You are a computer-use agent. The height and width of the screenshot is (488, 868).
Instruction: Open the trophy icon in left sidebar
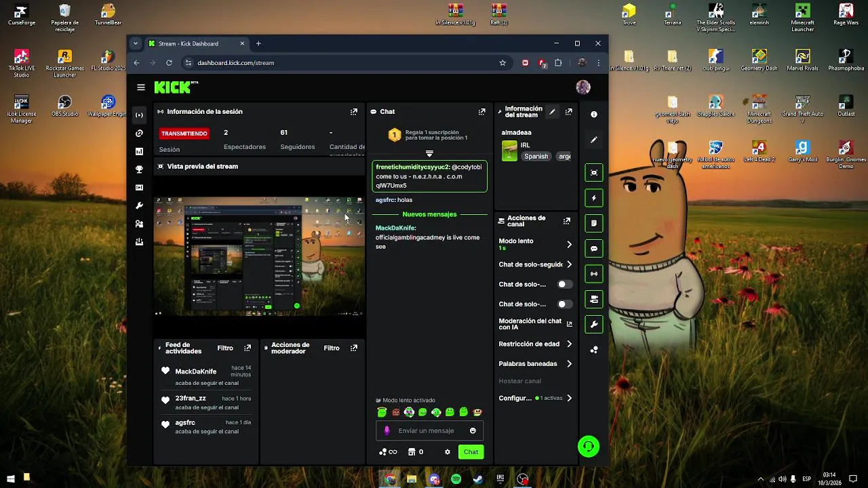coord(139,169)
